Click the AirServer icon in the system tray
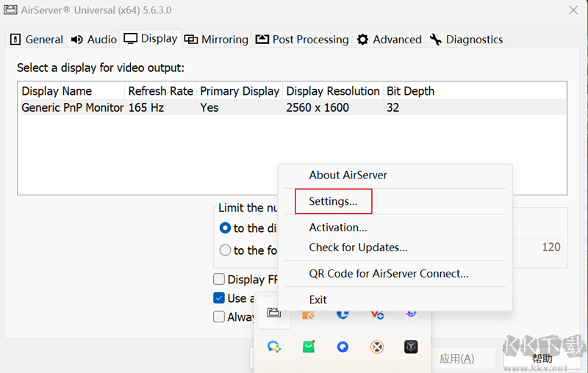 point(274,313)
